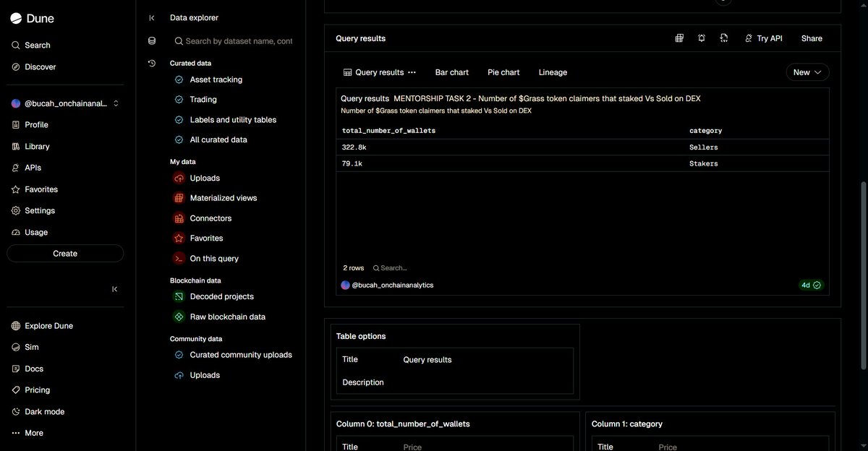This screenshot has height=451, width=868.
Task: Switch to Bar chart tab
Action: point(451,72)
